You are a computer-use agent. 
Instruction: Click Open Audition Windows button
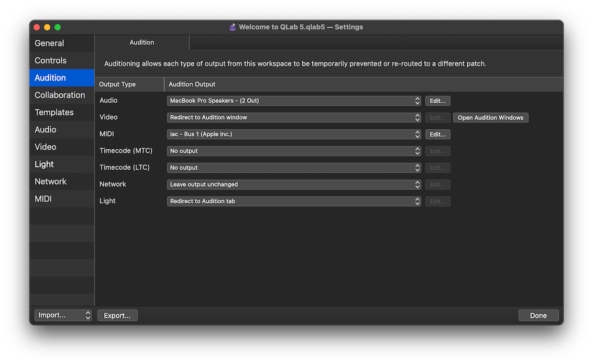pyautogui.click(x=490, y=117)
